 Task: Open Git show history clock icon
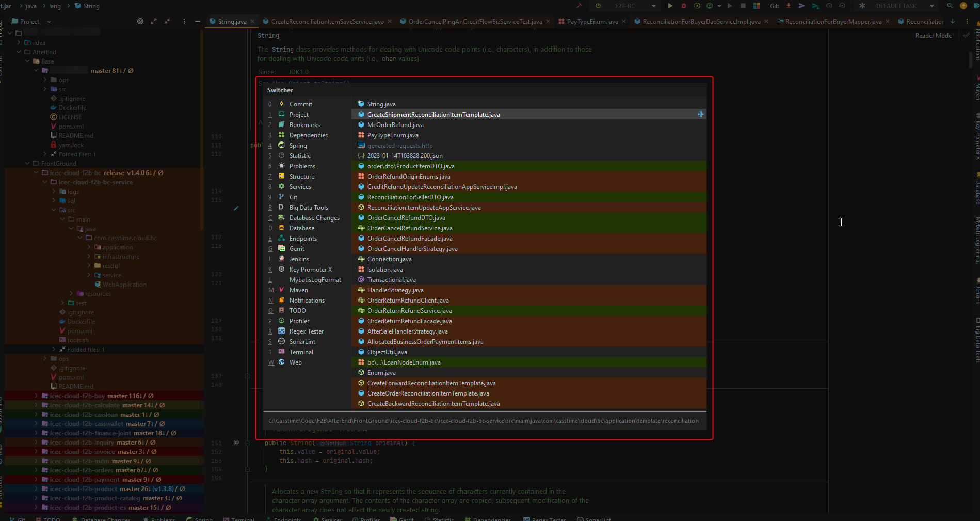(x=829, y=6)
